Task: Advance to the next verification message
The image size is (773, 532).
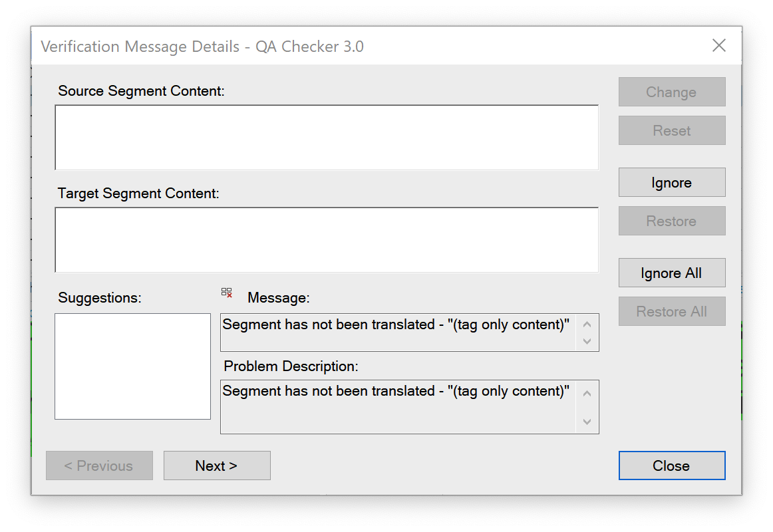Action: click(x=217, y=465)
